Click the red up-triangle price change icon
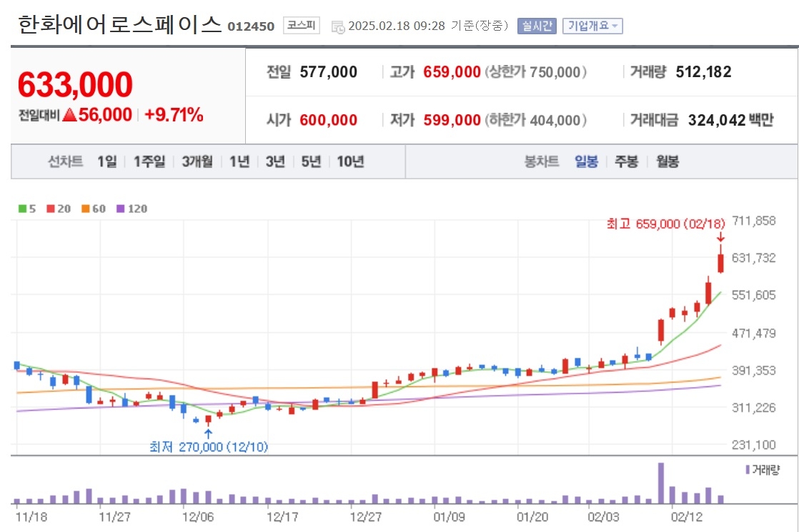 [x=70, y=114]
